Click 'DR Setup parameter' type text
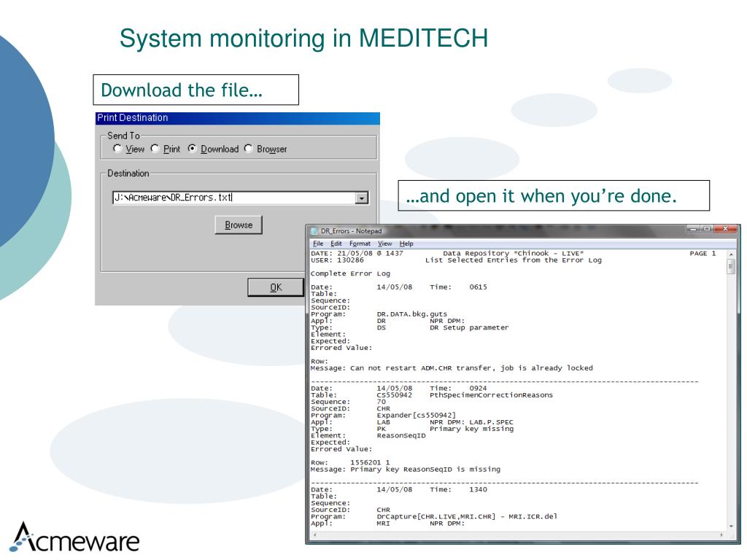Screen dimensions: 747x560 click(x=469, y=327)
